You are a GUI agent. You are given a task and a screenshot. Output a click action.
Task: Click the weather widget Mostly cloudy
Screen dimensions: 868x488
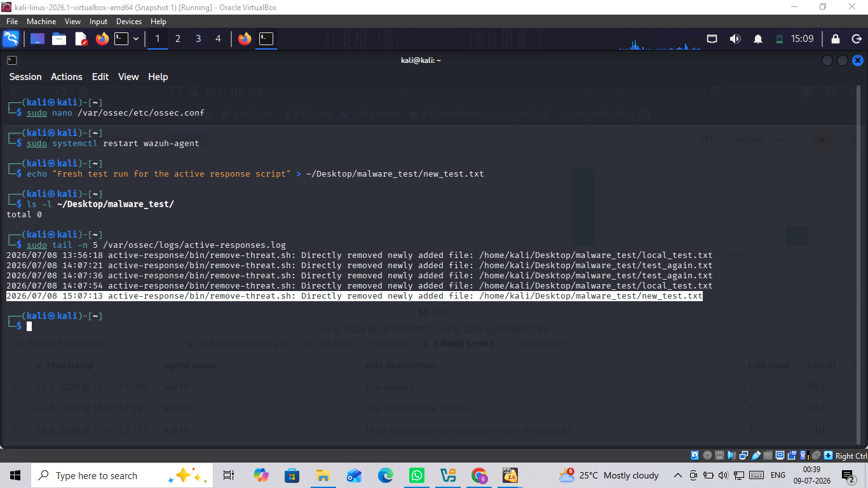click(609, 475)
